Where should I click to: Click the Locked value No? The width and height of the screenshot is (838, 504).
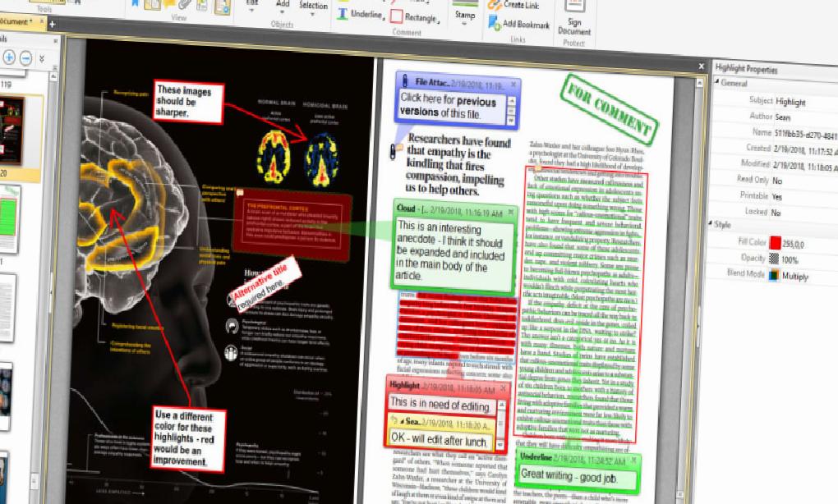click(776, 213)
